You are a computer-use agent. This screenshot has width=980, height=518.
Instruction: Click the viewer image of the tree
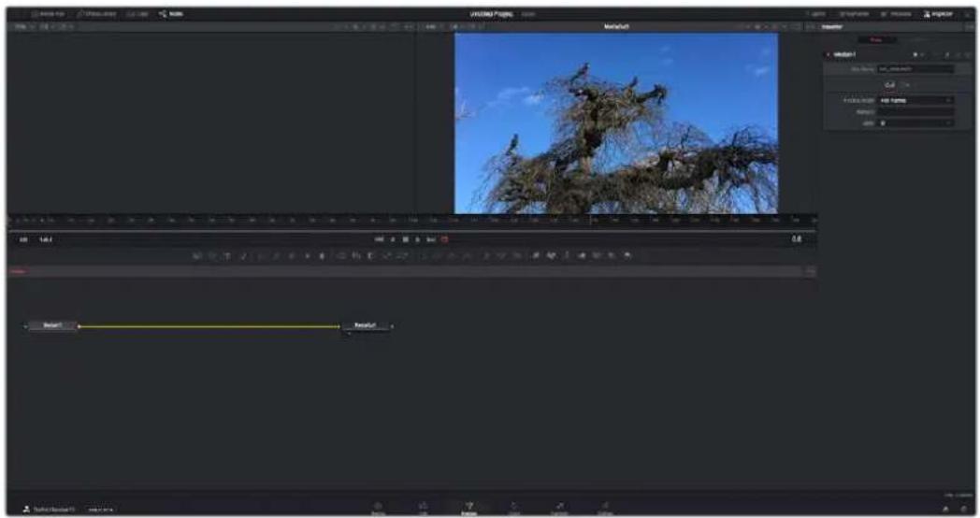[616, 123]
